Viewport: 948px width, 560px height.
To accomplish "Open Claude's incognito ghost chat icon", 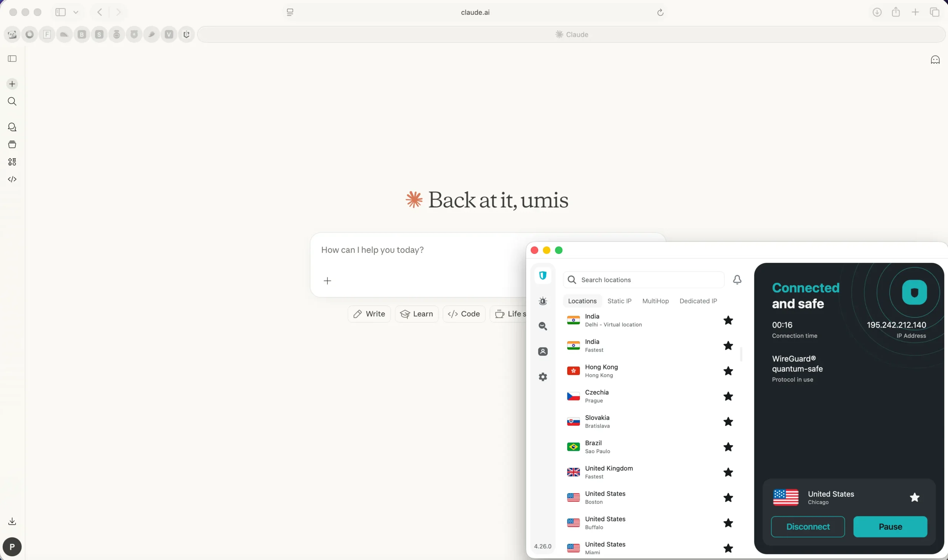I will tap(935, 60).
